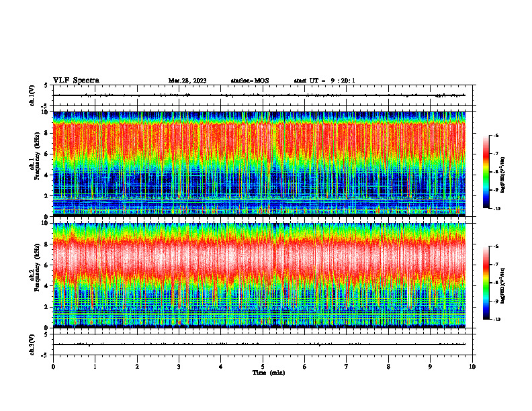Select the ch.2 color bar "log(PSD)" label
Viewport: 532px width, 411px height.
[x=503, y=286]
